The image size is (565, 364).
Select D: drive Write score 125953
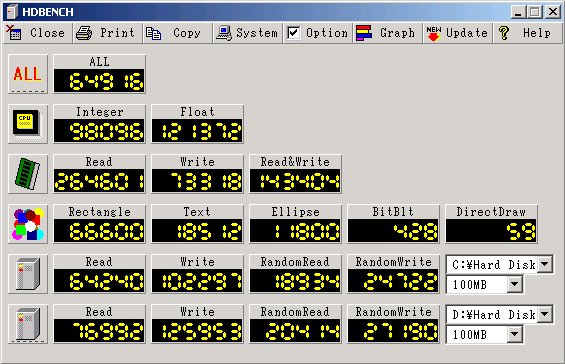(197, 331)
